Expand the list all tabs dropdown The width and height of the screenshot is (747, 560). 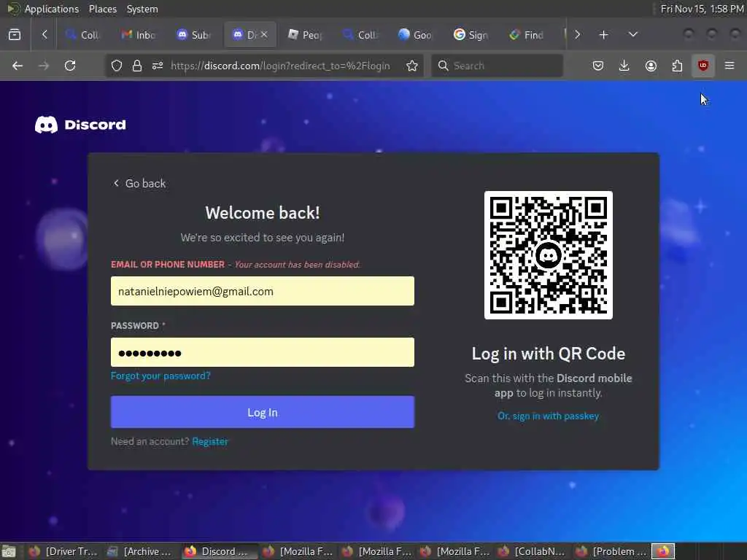click(x=632, y=35)
